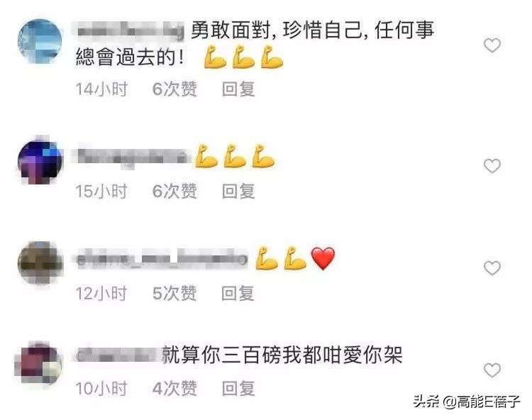Open brown avatar of third commenter
Viewport: 532px width, 420px height.
click(x=40, y=264)
